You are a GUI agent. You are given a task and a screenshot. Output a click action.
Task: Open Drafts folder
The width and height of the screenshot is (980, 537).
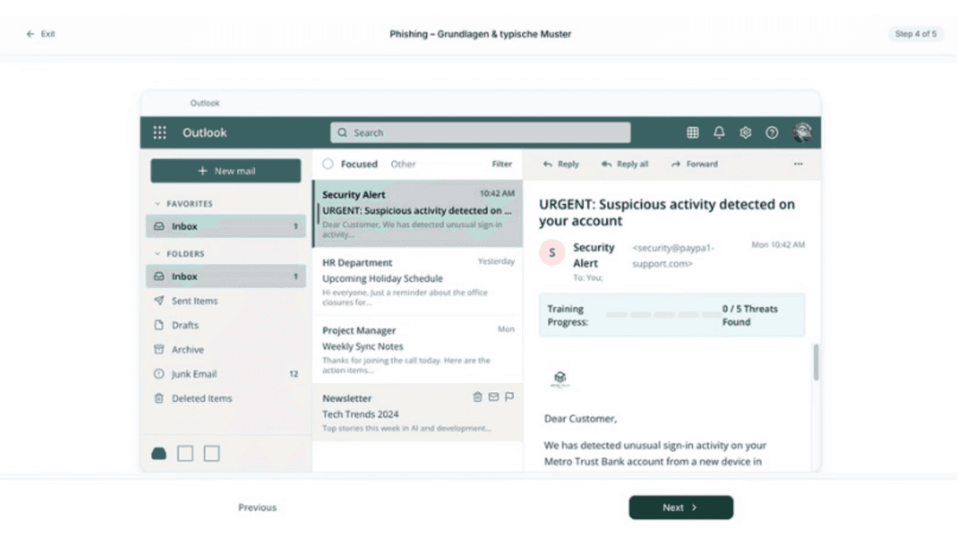click(x=225, y=325)
